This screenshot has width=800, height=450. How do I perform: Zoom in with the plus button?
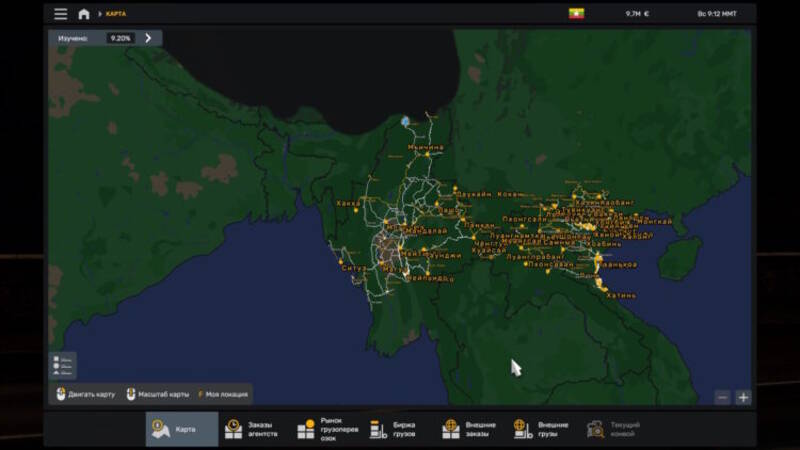pyautogui.click(x=743, y=397)
